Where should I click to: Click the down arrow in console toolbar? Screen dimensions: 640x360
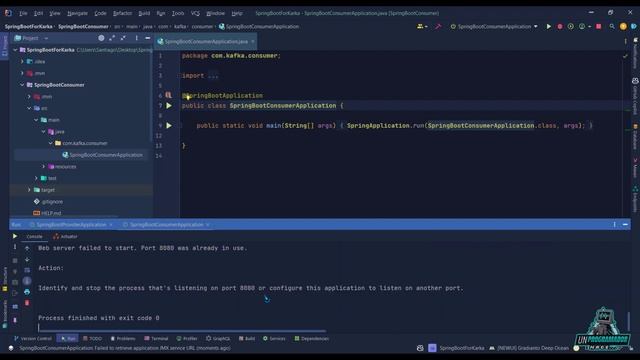point(27,260)
